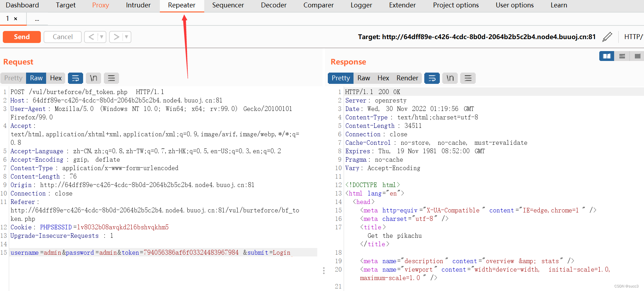644x291 pixels.
Task: Select top-bottom layout view
Action: coord(622,56)
